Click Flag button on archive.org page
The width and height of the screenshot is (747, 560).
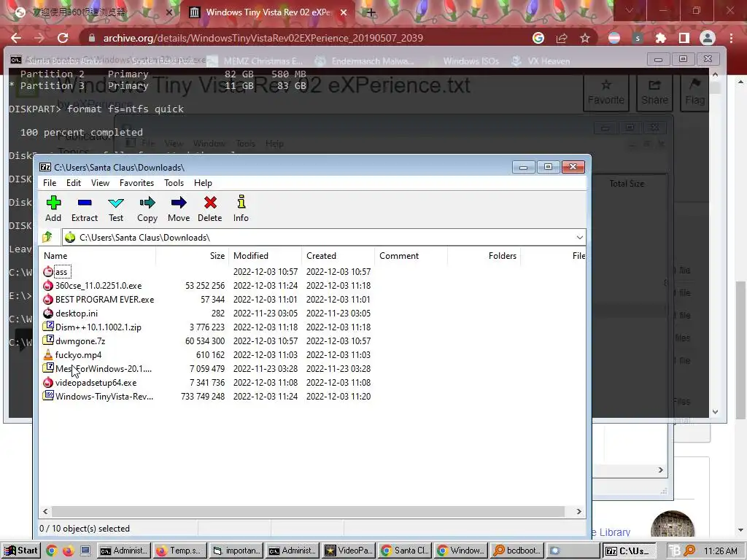(x=695, y=93)
